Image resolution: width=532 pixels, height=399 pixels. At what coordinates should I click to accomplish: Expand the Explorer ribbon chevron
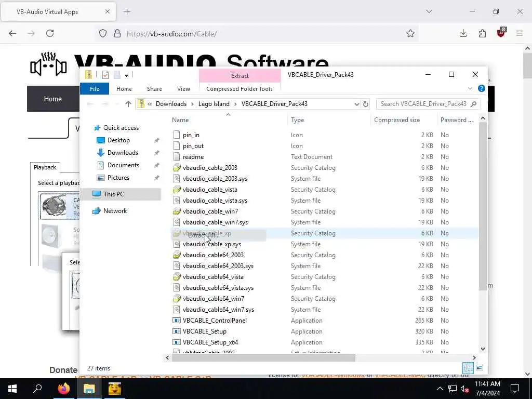(x=470, y=88)
